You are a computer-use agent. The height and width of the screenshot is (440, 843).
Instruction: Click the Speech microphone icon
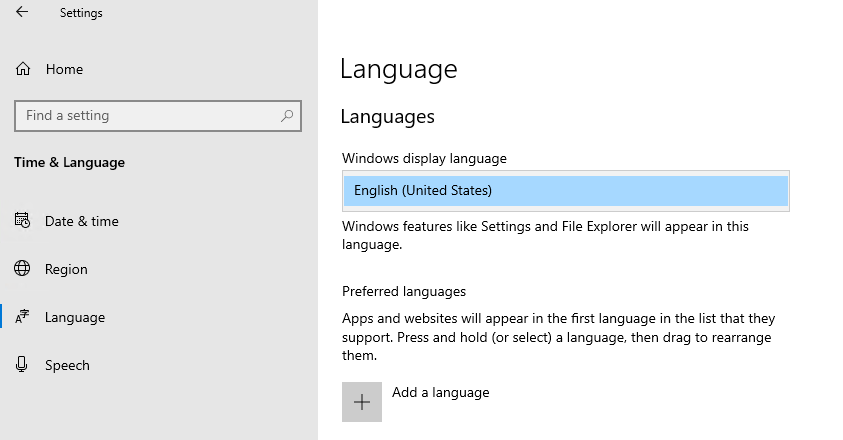pyautogui.click(x=22, y=365)
